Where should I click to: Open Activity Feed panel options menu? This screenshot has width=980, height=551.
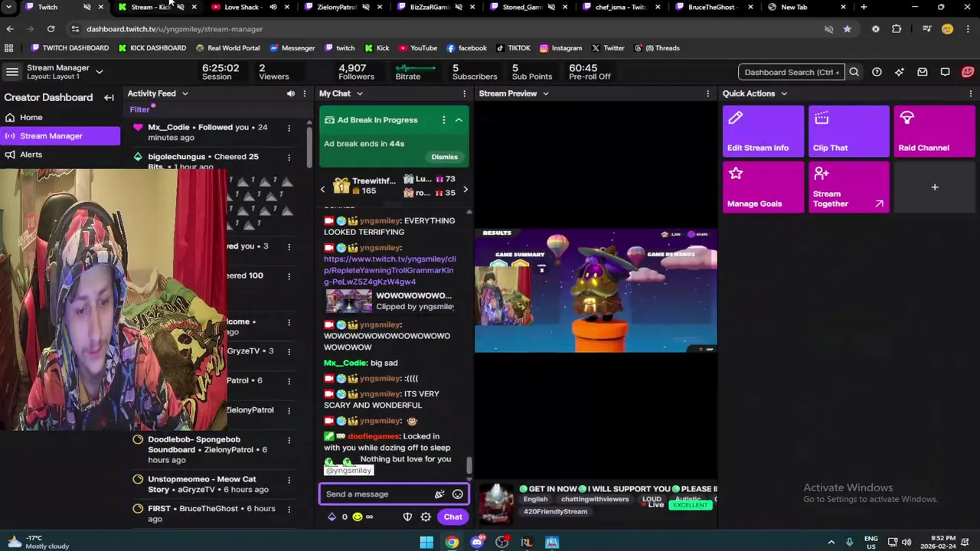(305, 93)
